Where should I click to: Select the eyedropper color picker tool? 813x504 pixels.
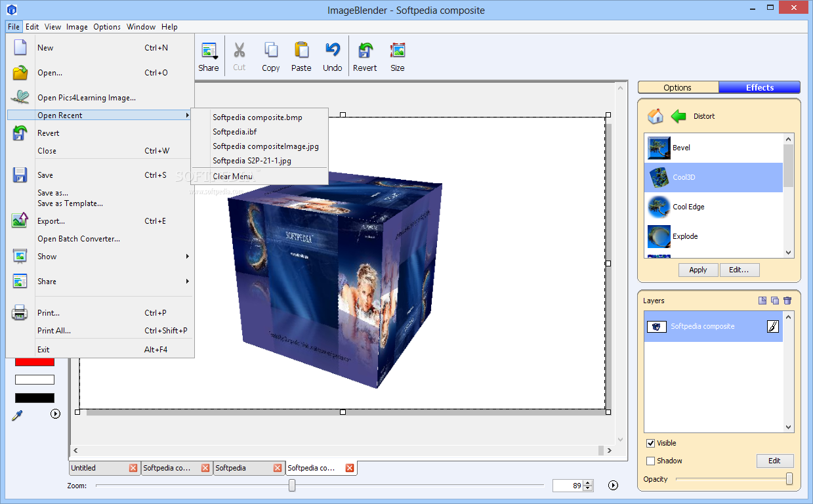pos(18,414)
